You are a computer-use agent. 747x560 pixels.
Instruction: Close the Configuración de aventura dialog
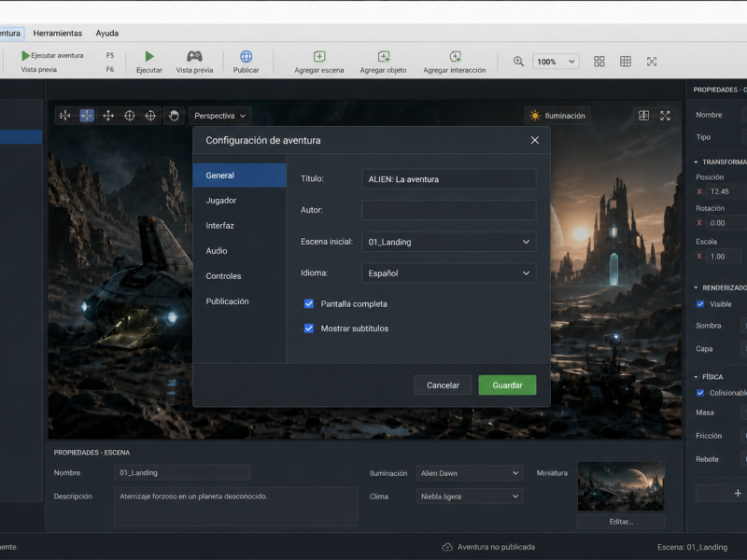pyautogui.click(x=535, y=141)
